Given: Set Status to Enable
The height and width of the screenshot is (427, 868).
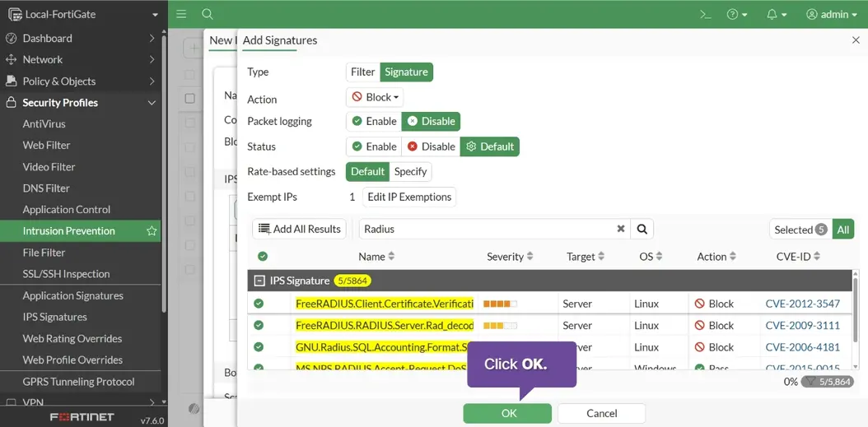Looking at the screenshot, I should pos(374,146).
